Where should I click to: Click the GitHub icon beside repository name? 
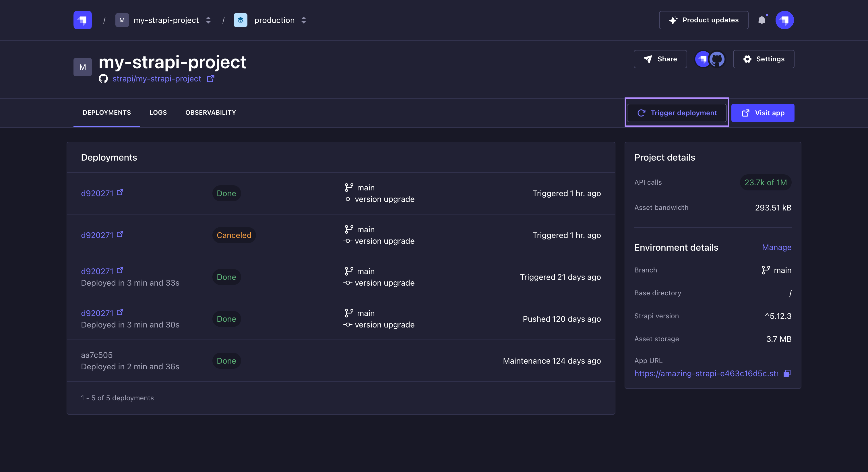(103, 79)
